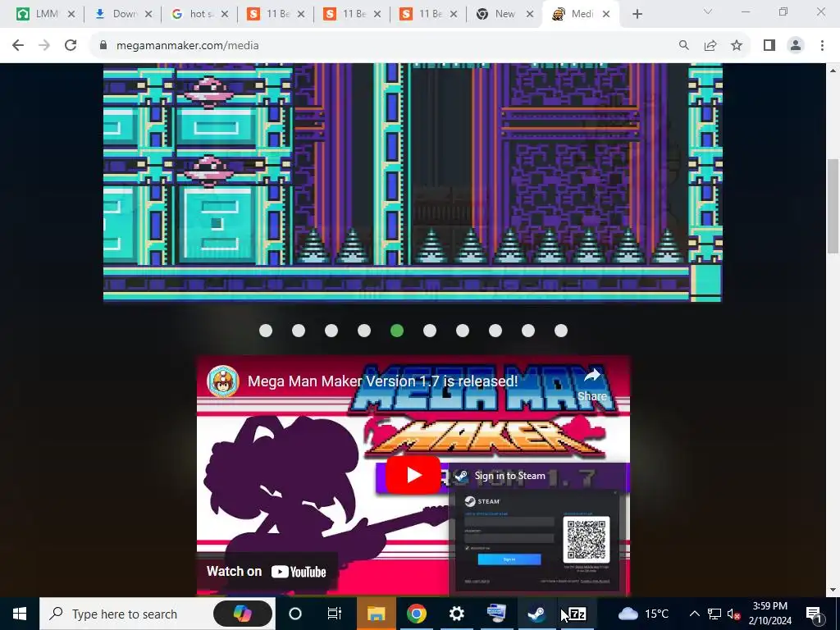Select third carousel dot
Viewport: 840px width, 630px height.
[x=331, y=331]
